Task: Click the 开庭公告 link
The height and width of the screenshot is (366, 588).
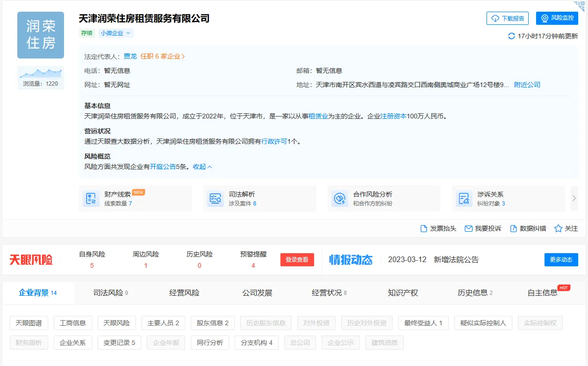Action: coord(163,167)
